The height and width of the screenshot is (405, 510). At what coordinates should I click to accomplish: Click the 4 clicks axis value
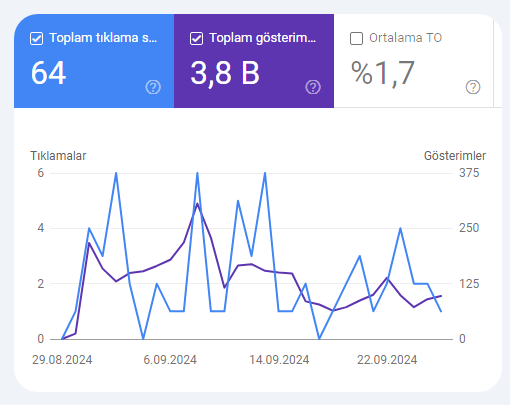click(41, 228)
